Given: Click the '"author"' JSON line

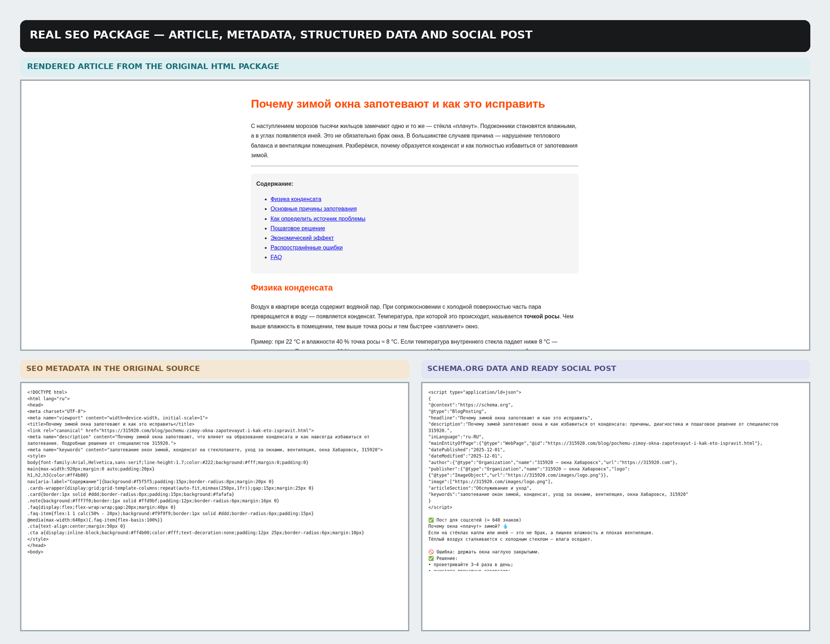Looking at the screenshot, I should tap(553, 463).
